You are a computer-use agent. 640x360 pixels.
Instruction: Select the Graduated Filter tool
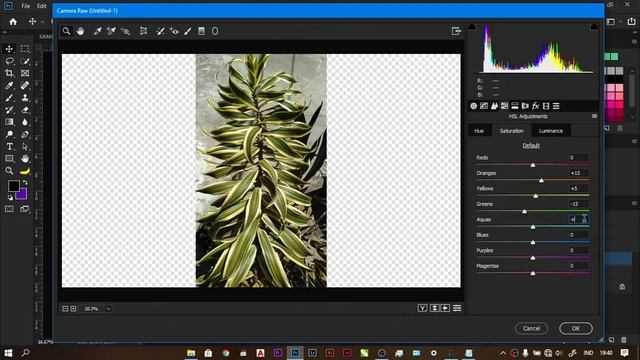click(201, 31)
